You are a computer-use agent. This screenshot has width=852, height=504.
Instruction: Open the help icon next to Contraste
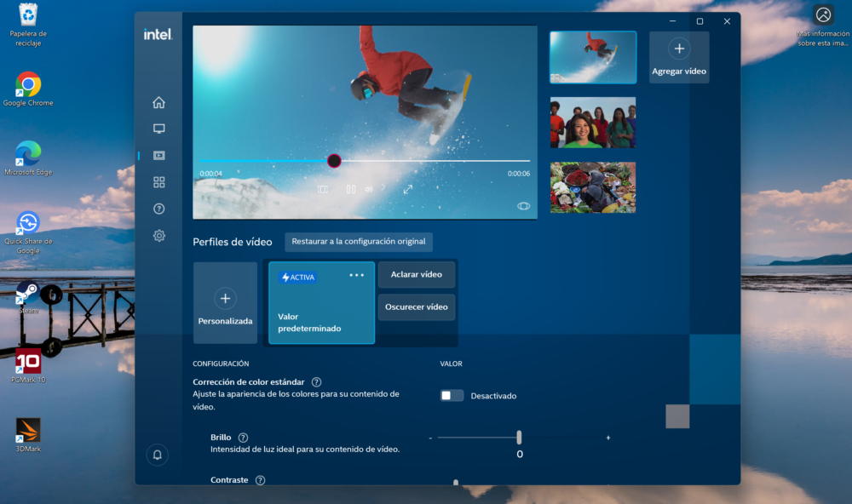click(x=260, y=480)
